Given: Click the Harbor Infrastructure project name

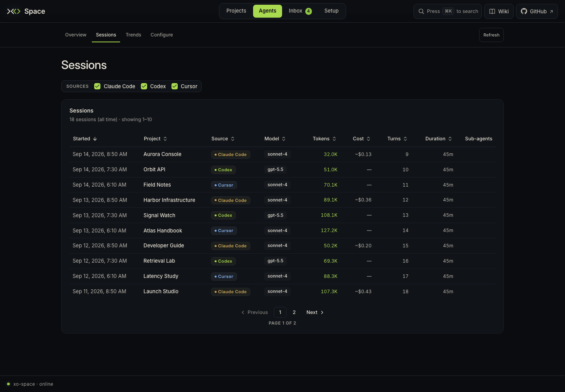Looking at the screenshot, I should (169, 200).
